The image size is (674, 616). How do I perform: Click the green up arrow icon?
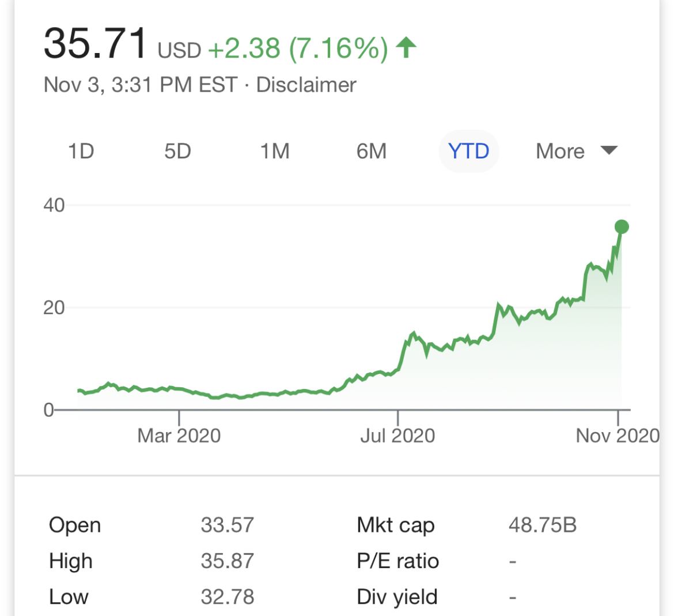click(x=406, y=47)
